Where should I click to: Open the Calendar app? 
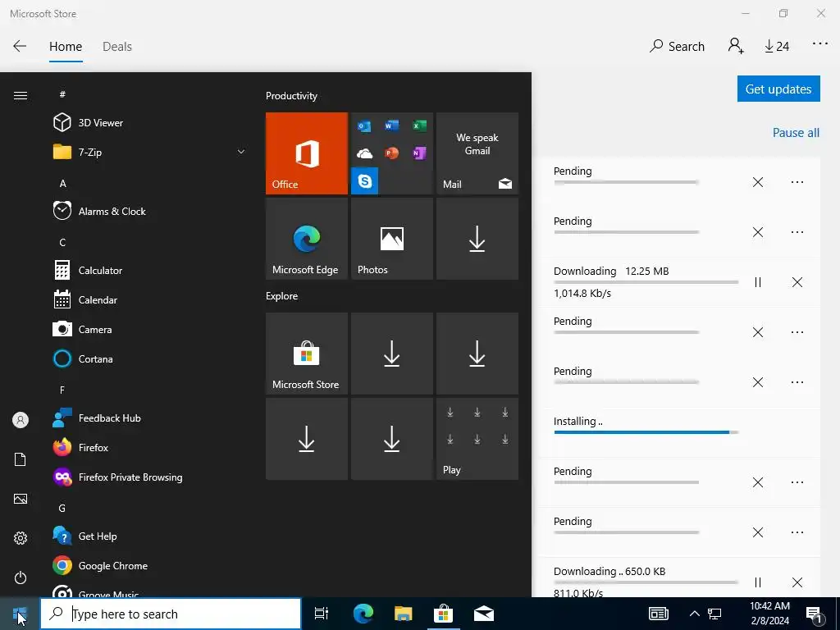click(150, 300)
